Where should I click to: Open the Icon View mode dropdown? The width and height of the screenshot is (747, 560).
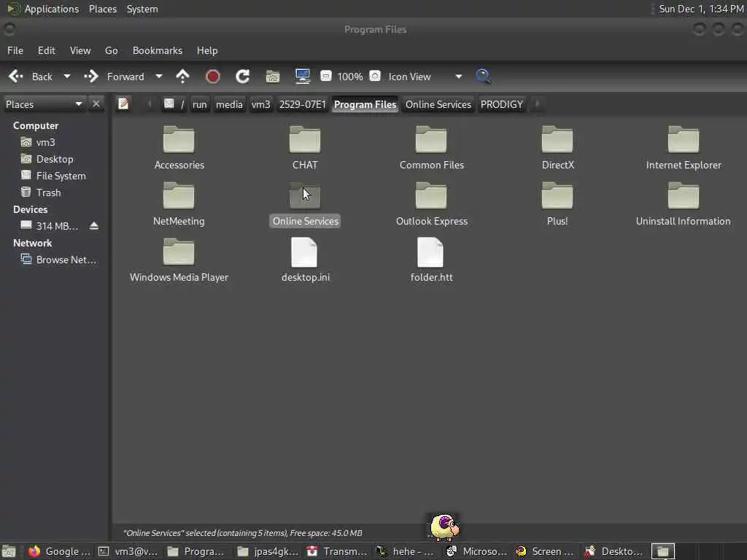click(x=425, y=77)
